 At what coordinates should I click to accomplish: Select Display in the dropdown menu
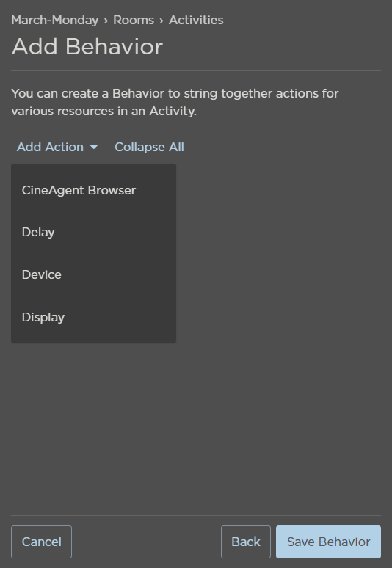[93, 317]
